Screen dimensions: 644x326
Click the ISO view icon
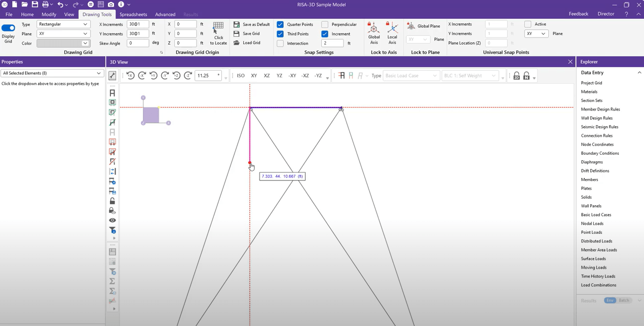pos(240,76)
